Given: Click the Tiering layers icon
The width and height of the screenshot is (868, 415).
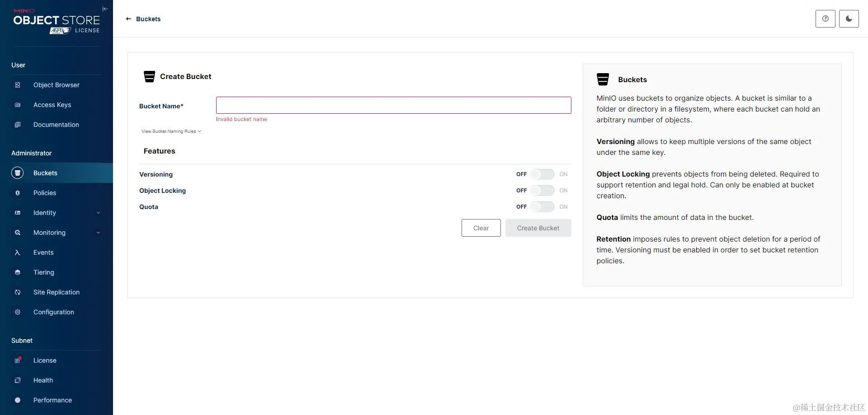Looking at the screenshot, I should point(18,272).
